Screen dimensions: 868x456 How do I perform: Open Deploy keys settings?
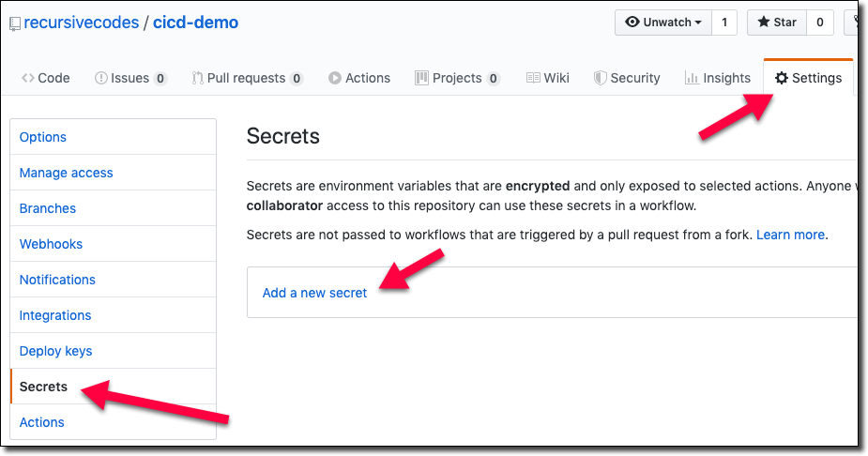coord(55,351)
